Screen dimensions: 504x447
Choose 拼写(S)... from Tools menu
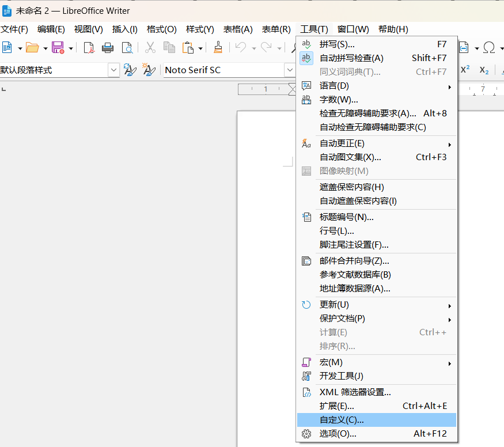(376, 44)
